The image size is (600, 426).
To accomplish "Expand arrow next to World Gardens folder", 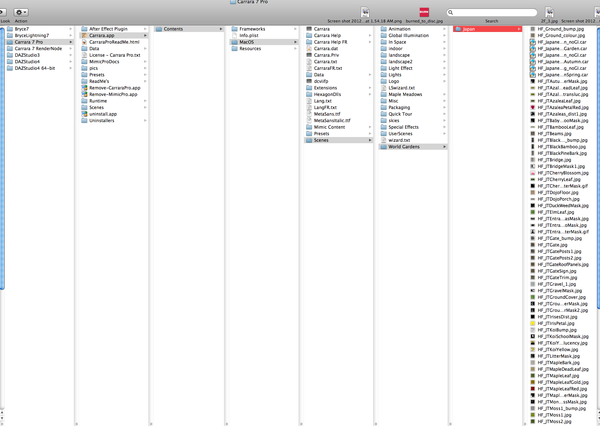I will click(x=444, y=147).
